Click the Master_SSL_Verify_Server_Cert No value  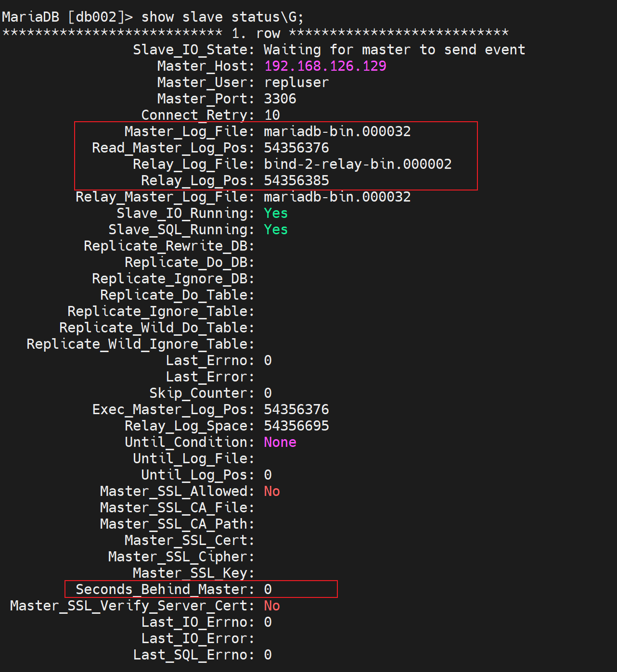coord(272,606)
